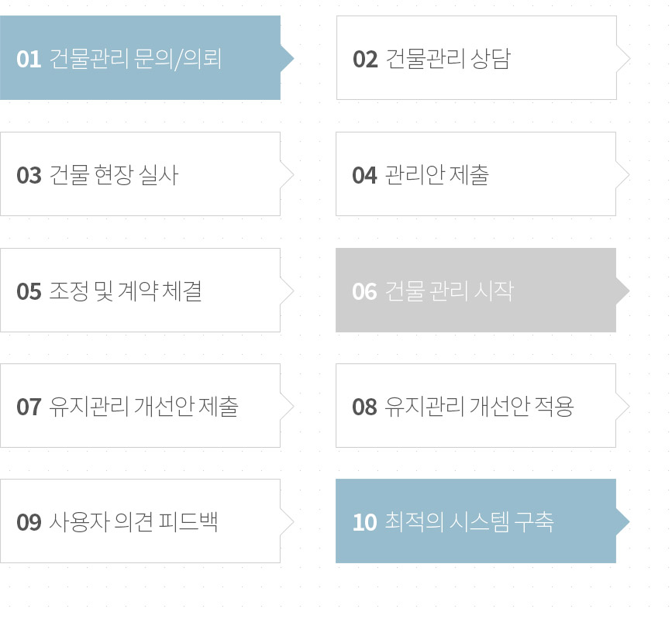The image size is (672, 619).
Task: Click the arrow tip of step 01
Action: pos(287,58)
